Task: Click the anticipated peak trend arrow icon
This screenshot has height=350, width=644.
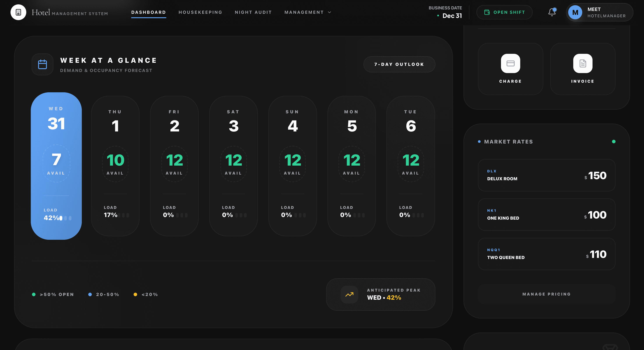Action: (x=349, y=295)
